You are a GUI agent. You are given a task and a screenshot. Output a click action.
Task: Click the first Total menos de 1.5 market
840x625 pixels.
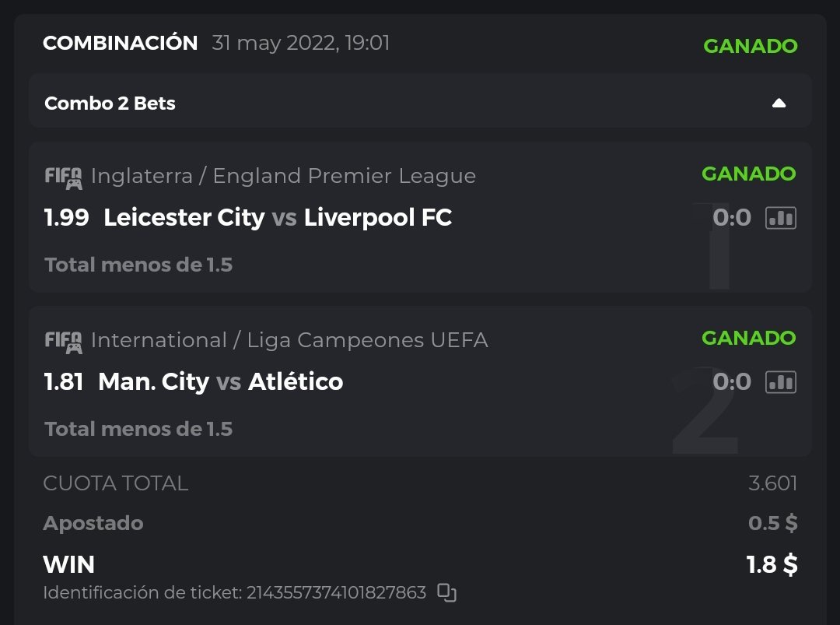(x=138, y=265)
